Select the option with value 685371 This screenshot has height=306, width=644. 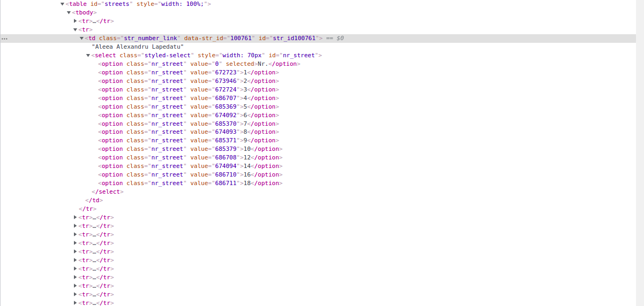pyautogui.click(x=189, y=140)
